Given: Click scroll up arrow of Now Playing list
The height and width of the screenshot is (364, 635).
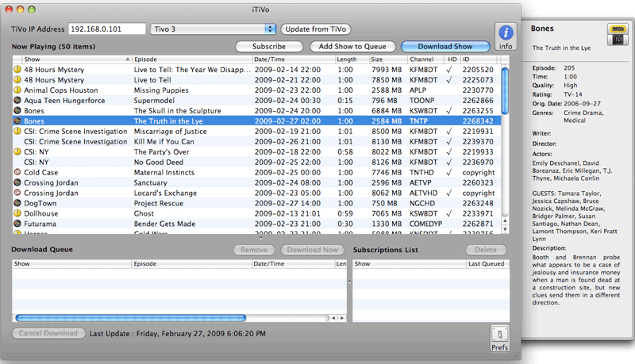Looking at the screenshot, I should tap(505, 220).
